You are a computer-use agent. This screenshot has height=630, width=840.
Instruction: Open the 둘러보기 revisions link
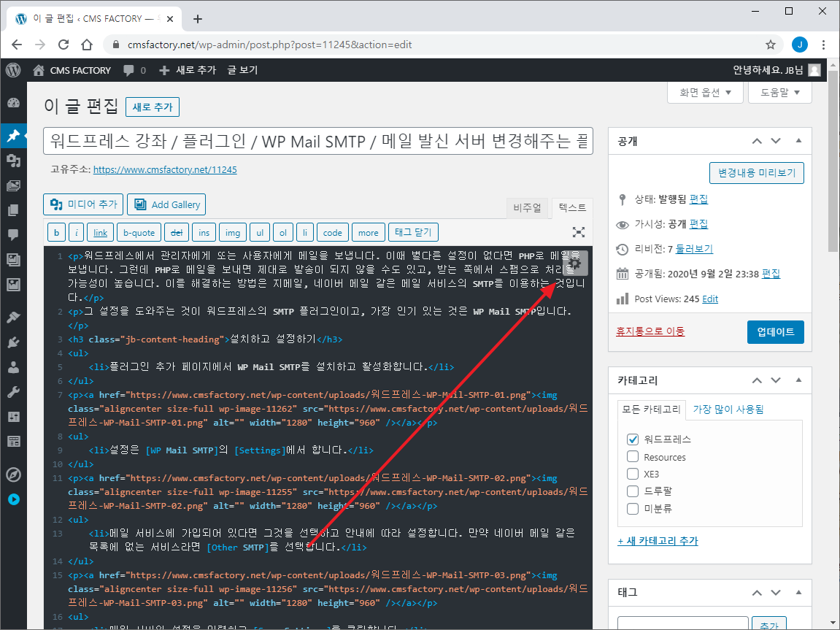[x=694, y=249]
